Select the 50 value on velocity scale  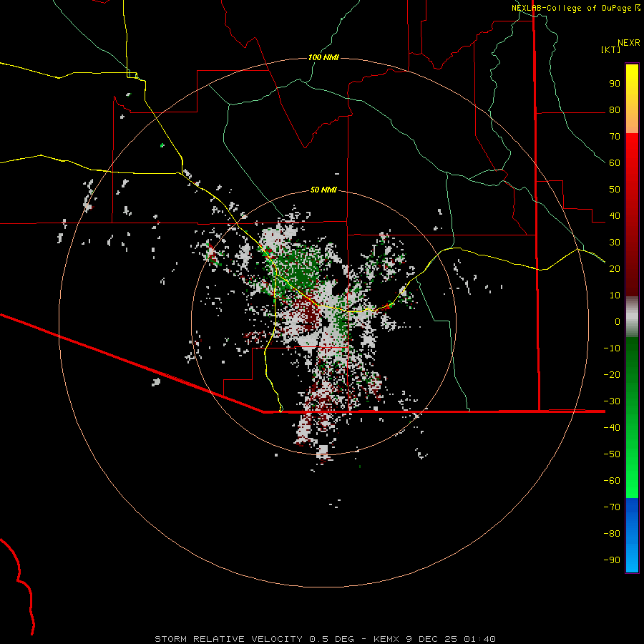615,190
